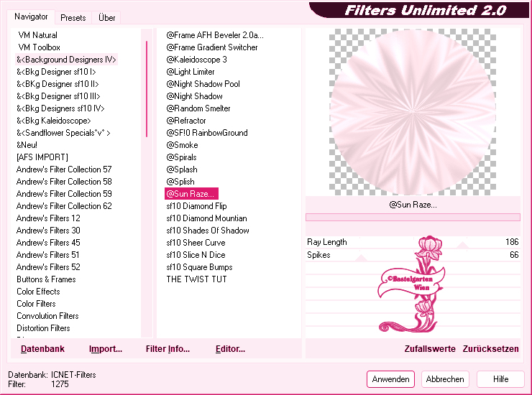The height and width of the screenshot is (395, 532).
Task: Choose @Frame AFH Beveler 2.0a... filter
Action: pyautogui.click(x=215, y=35)
